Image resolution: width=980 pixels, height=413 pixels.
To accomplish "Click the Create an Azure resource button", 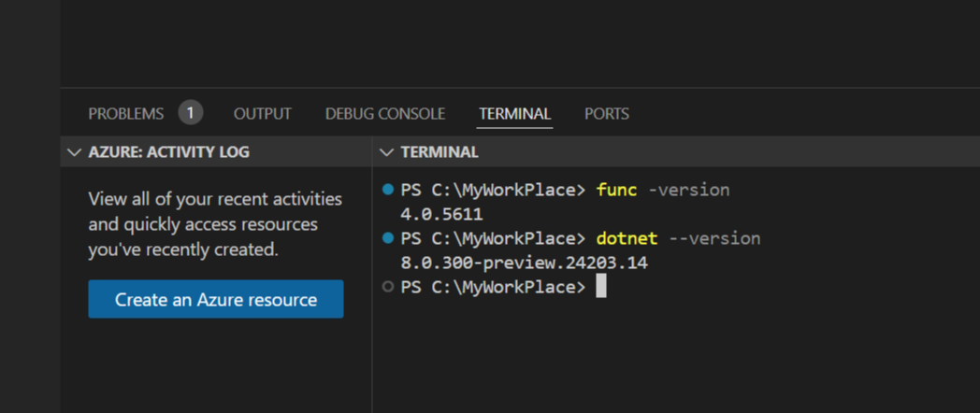I will [216, 299].
